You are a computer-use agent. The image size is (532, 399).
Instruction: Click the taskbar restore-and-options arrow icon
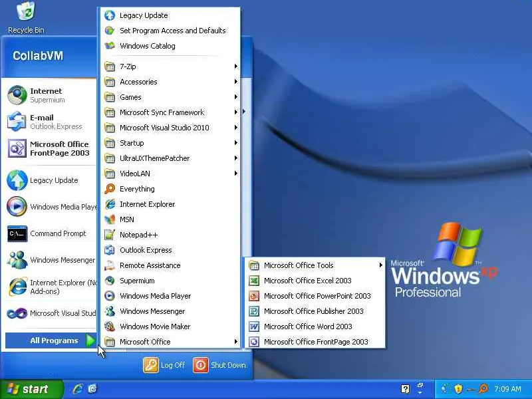[421, 389]
